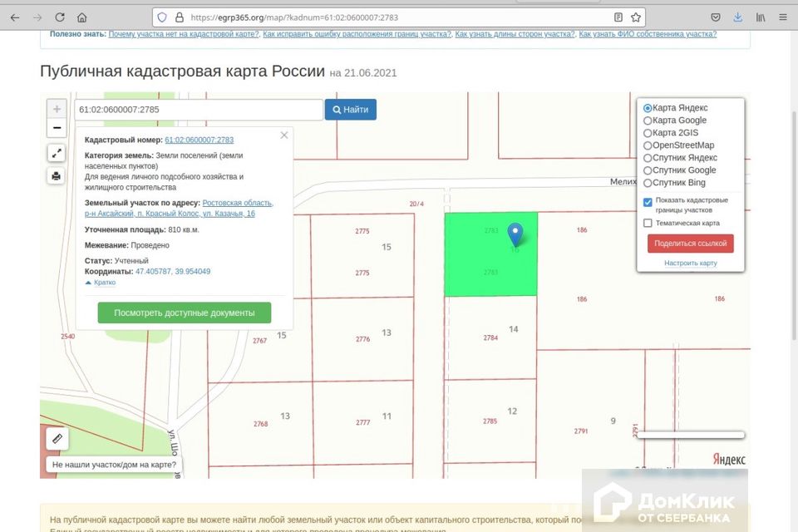
Task: Click the cadastral number search field
Action: point(198,110)
